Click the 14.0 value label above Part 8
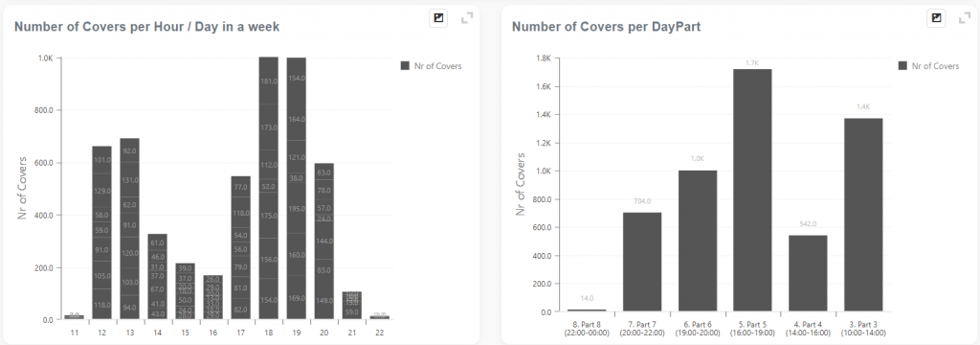This screenshot has width=980, height=345. point(587,299)
